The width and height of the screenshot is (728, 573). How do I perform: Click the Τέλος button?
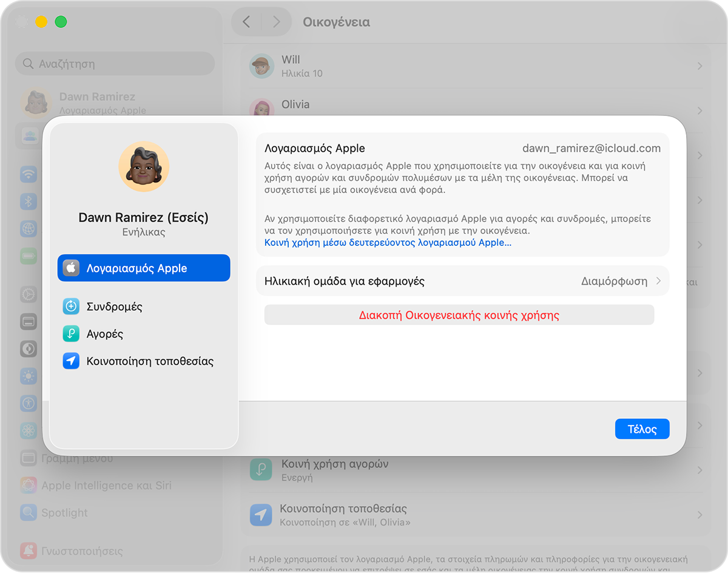pos(642,429)
